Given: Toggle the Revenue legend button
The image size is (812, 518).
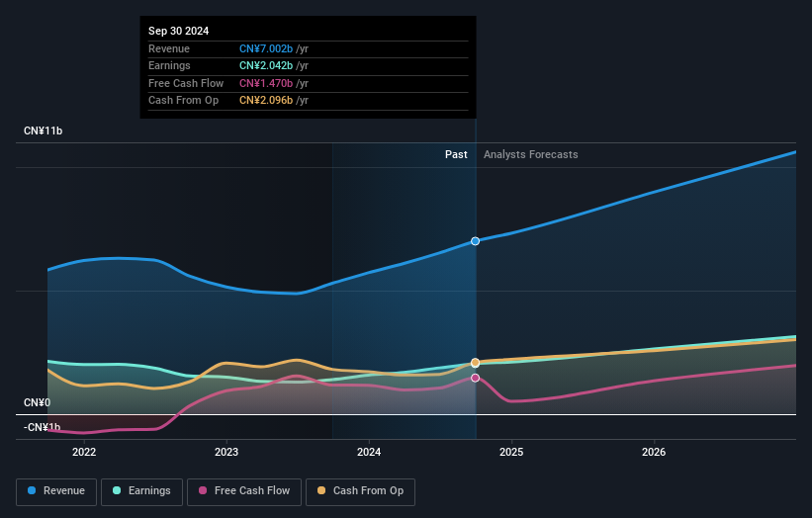Looking at the screenshot, I should tap(56, 491).
